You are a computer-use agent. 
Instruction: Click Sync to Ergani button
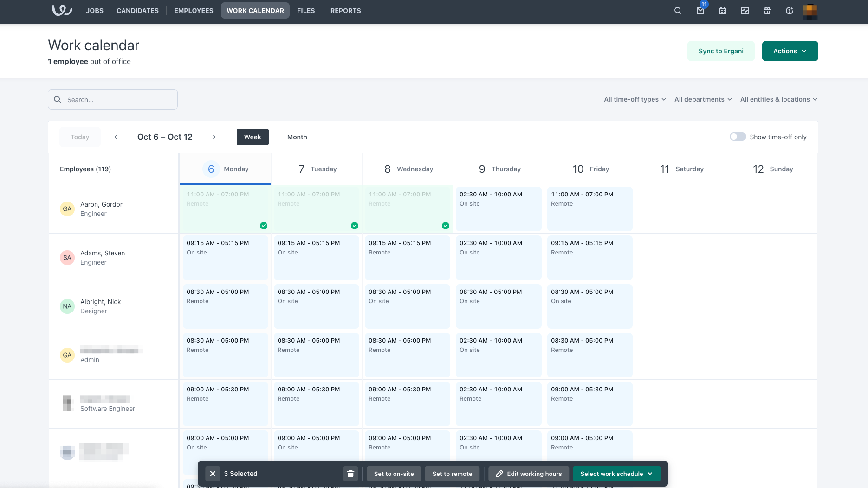(x=721, y=51)
